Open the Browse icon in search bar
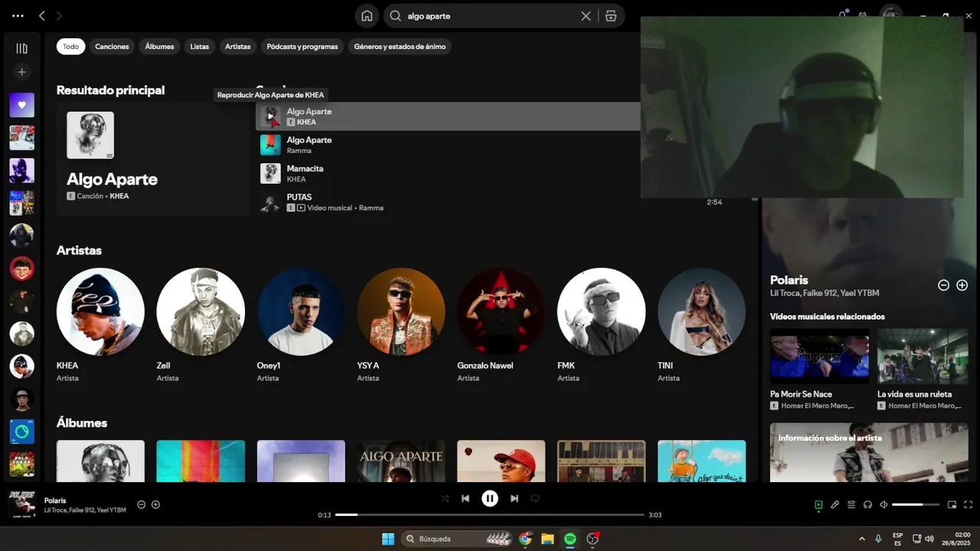 point(610,16)
